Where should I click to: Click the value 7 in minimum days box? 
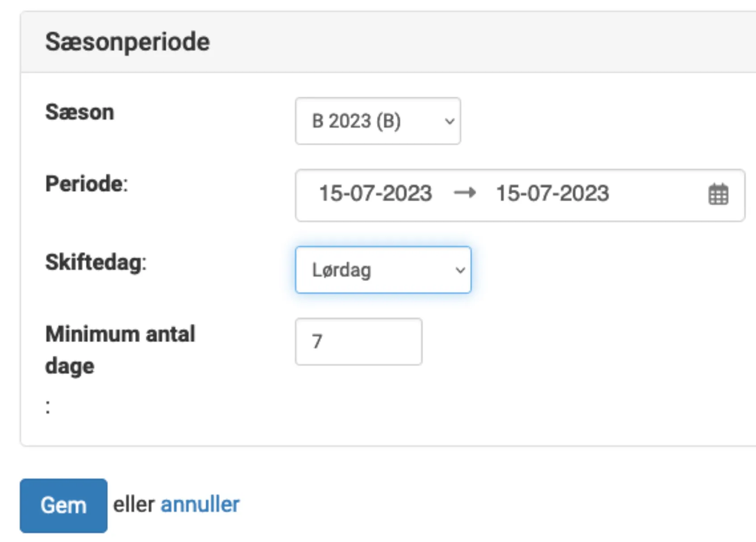click(318, 341)
